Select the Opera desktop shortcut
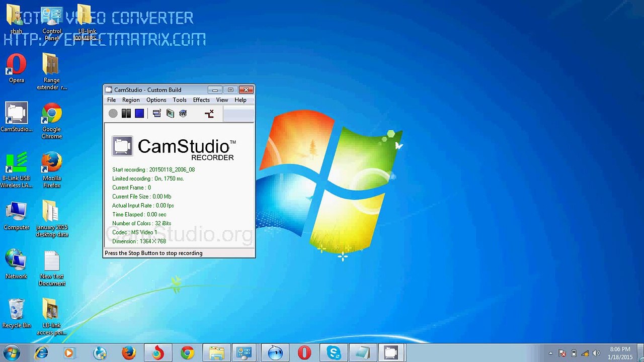This screenshot has height=362, width=644. (16, 69)
